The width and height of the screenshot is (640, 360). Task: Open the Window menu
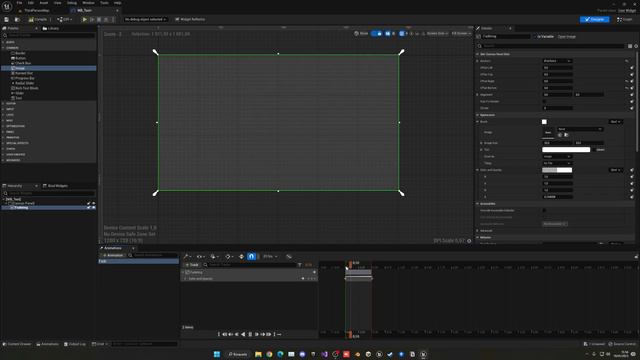pyautogui.click(x=88, y=3)
